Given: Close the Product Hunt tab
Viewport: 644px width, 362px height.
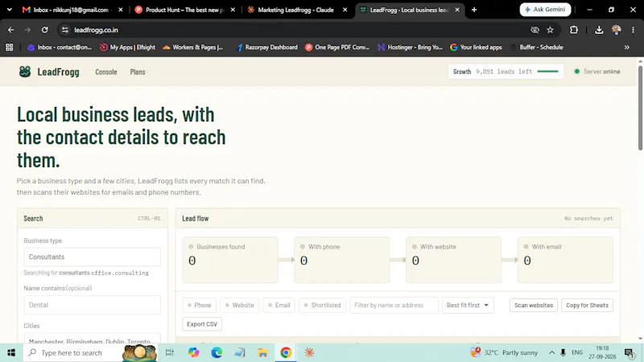Looking at the screenshot, I should (x=233, y=10).
